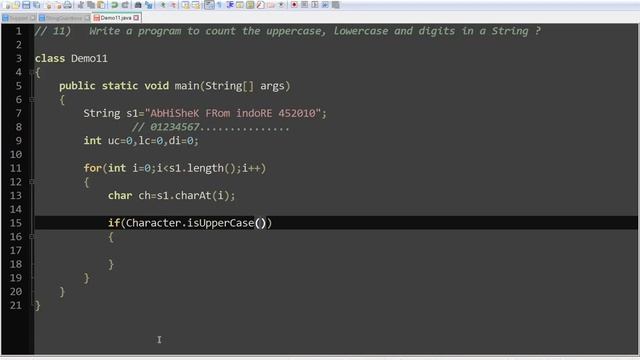
Task: Click the Copy toolbar icon
Action: click(91, 5)
